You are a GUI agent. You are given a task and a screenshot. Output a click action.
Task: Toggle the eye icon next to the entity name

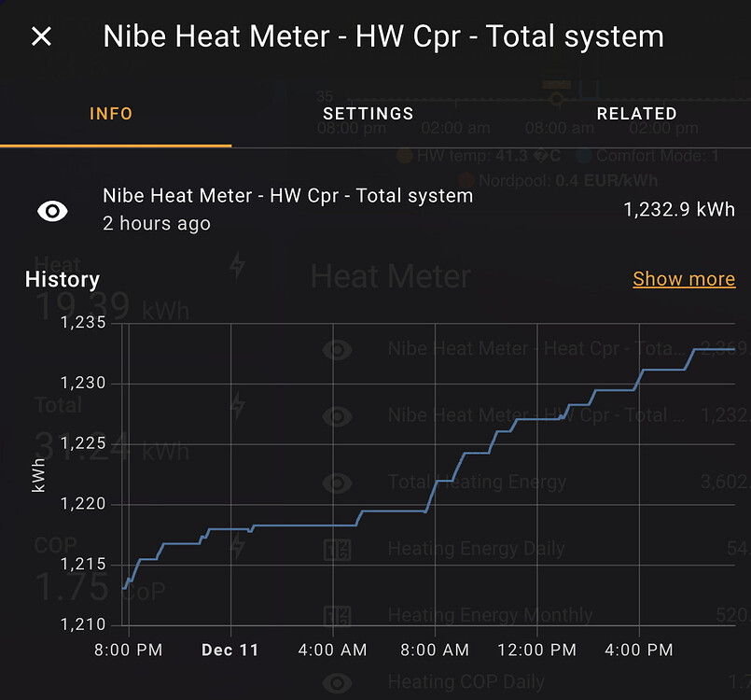51,210
